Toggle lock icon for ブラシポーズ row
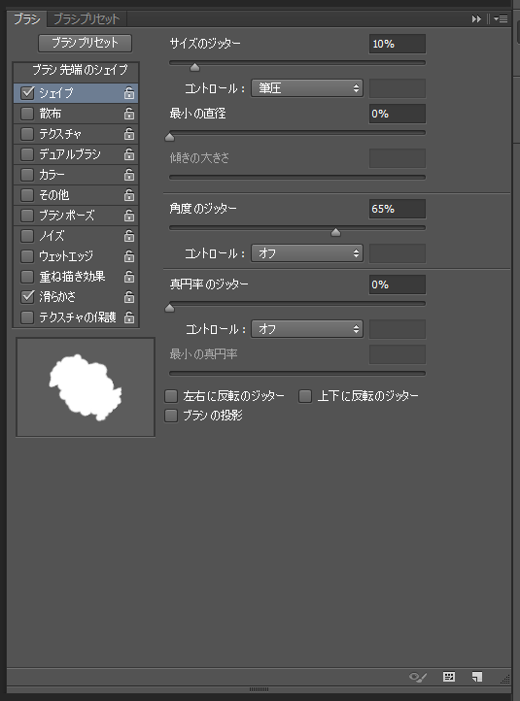Viewport: 520px width, 701px height. [129, 215]
